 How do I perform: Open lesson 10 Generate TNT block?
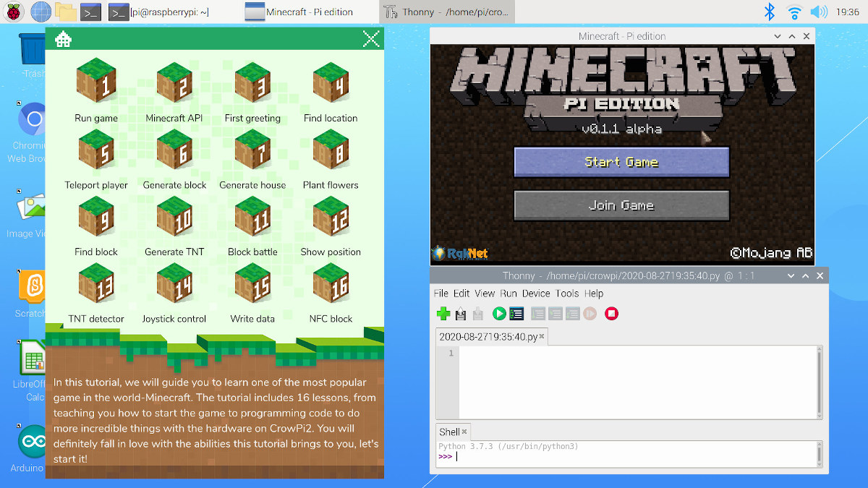(174, 217)
